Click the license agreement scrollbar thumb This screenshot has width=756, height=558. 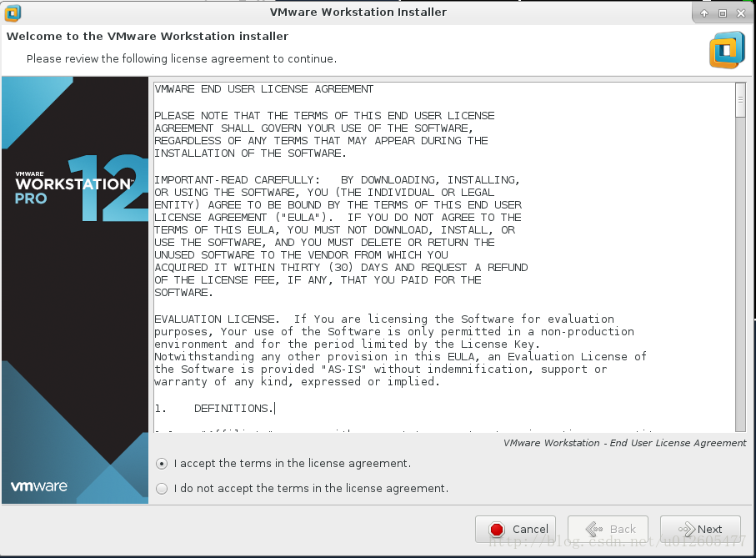(740, 100)
